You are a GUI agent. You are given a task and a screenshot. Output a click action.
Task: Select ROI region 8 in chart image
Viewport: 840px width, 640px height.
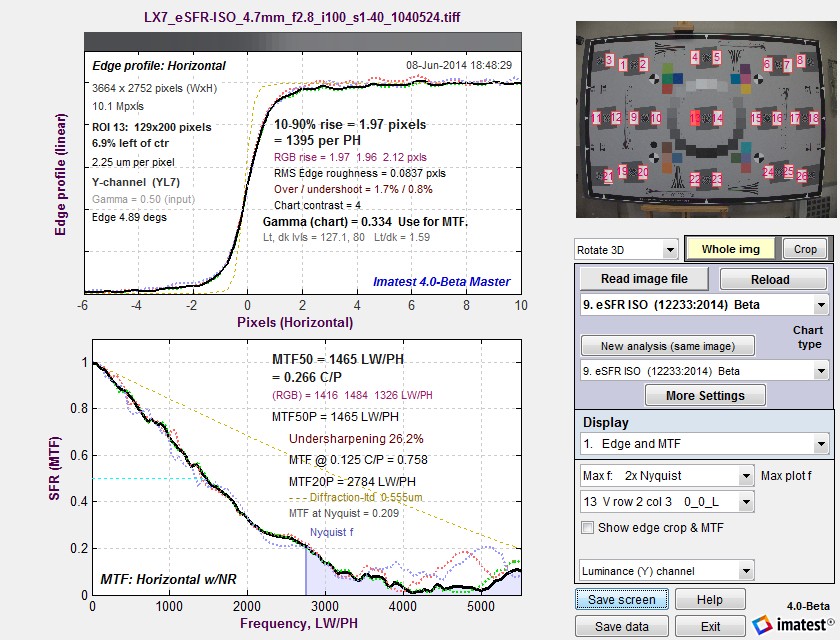[x=801, y=61]
